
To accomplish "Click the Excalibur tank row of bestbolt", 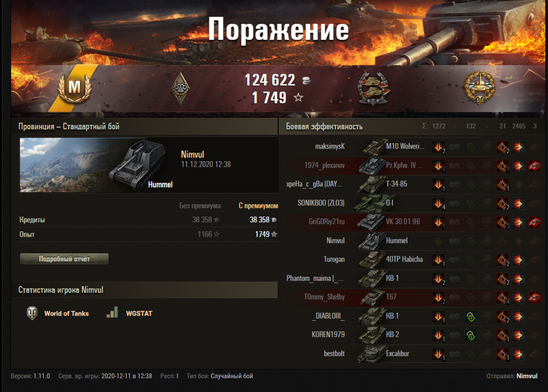I will tap(413, 354).
